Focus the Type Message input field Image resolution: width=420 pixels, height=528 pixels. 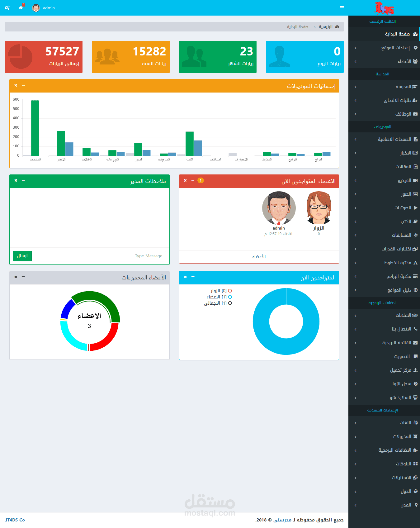99,256
